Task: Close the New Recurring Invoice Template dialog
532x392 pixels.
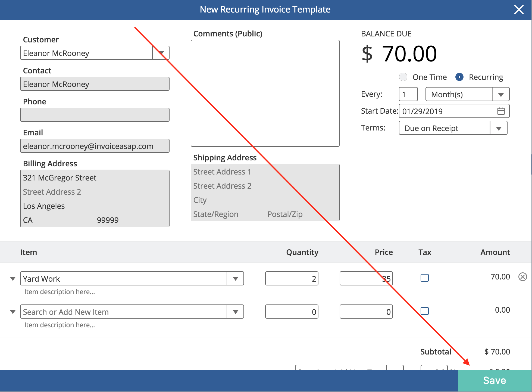Action: (x=519, y=10)
